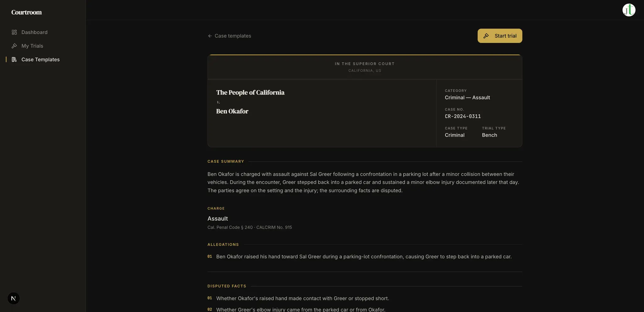This screenshot has width=644, height=312.
Task: Click Cal. Penal Code § 240 citation
Action: pos(230,227)
